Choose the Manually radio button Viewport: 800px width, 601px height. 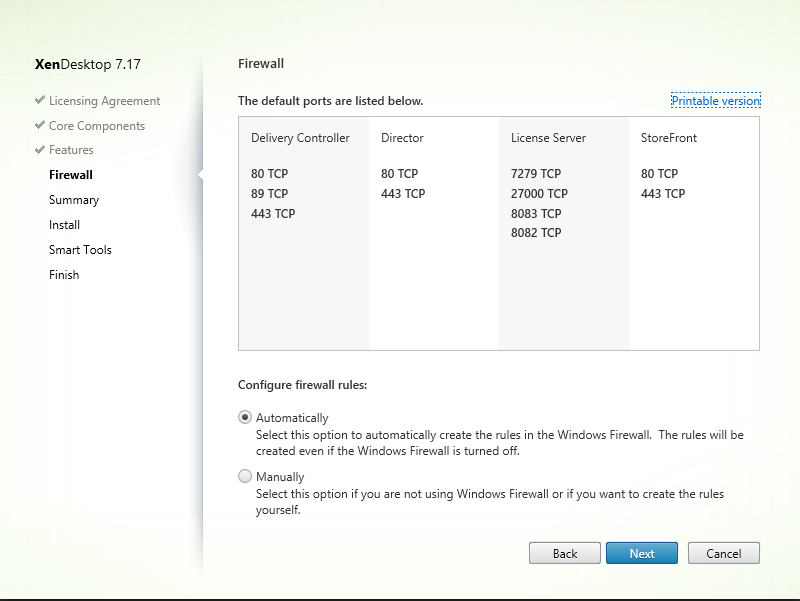coord(245,476)
